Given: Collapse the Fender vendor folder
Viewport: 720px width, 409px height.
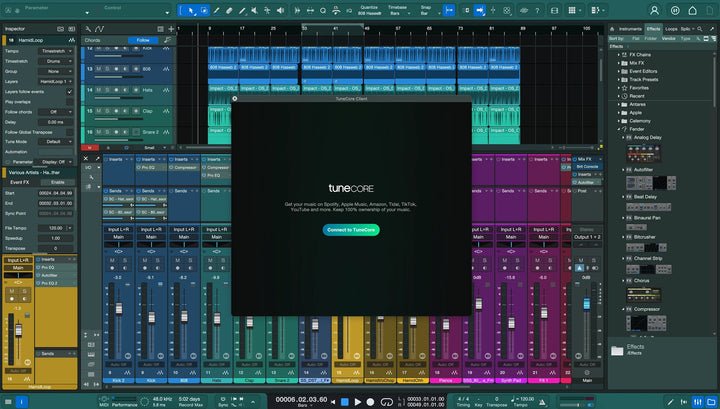Looking at the screenshot, I should [x=619, y=129].
